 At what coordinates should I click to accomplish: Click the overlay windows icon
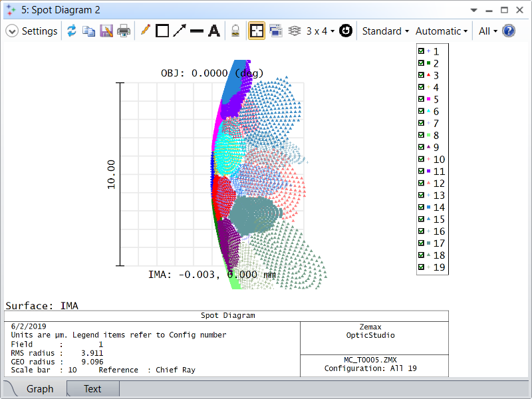[x=276, y=31]
